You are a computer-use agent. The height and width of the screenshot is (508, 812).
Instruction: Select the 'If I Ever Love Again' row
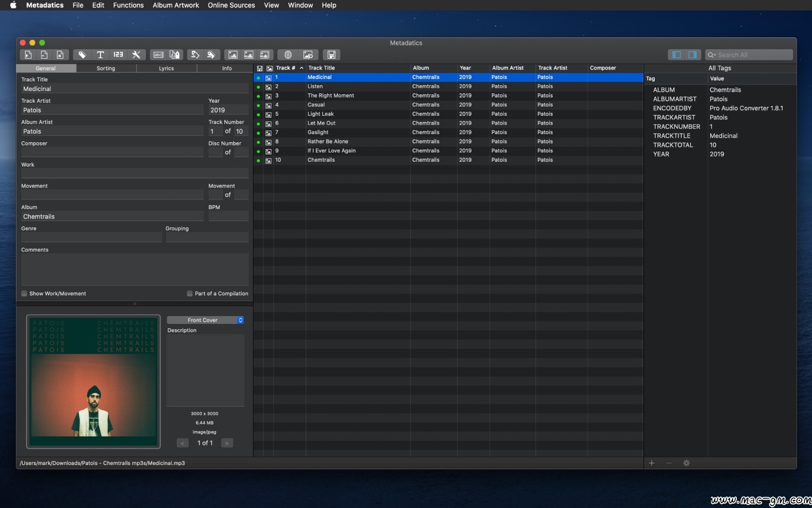[448, 151]
